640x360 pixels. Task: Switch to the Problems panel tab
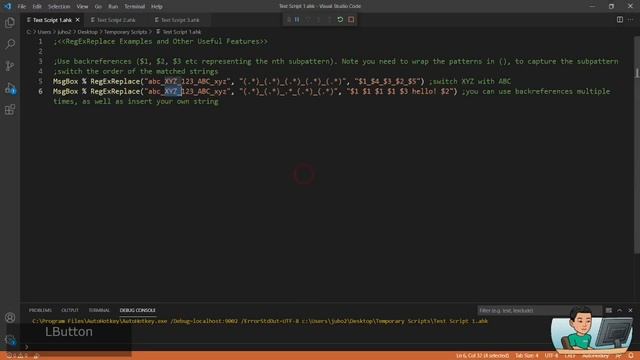40,310
